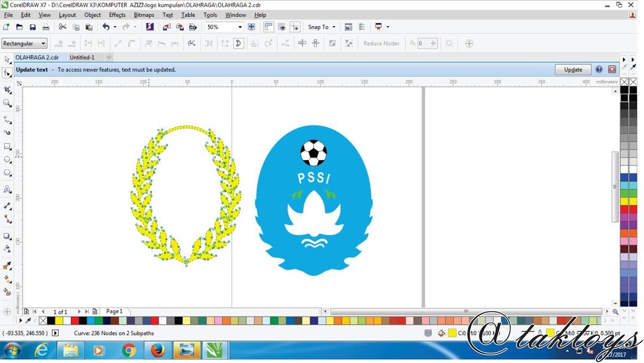
Task: Expand the undo history dropdown arrow
Action: (115, 27)
